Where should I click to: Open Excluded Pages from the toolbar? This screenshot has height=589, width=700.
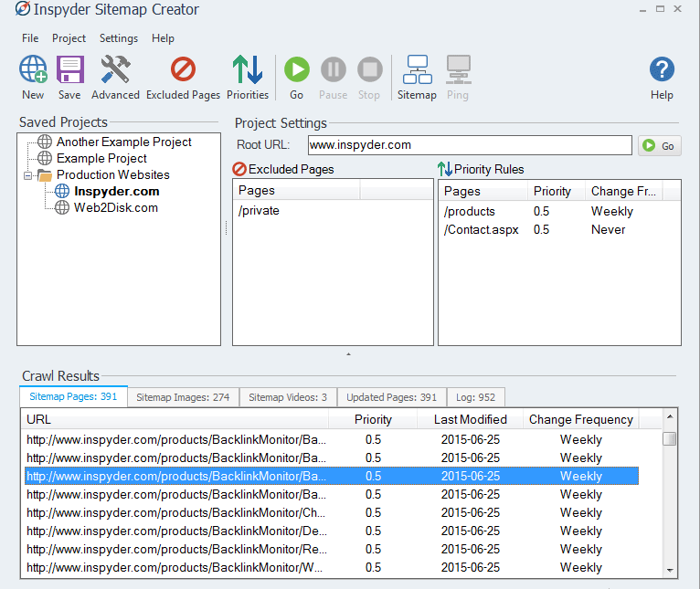click(x=183, y=70)
